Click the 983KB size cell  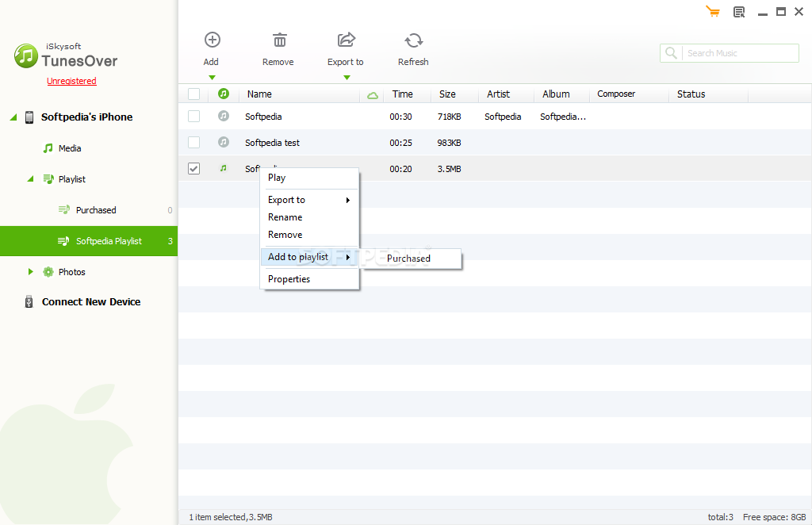point(449,143)
